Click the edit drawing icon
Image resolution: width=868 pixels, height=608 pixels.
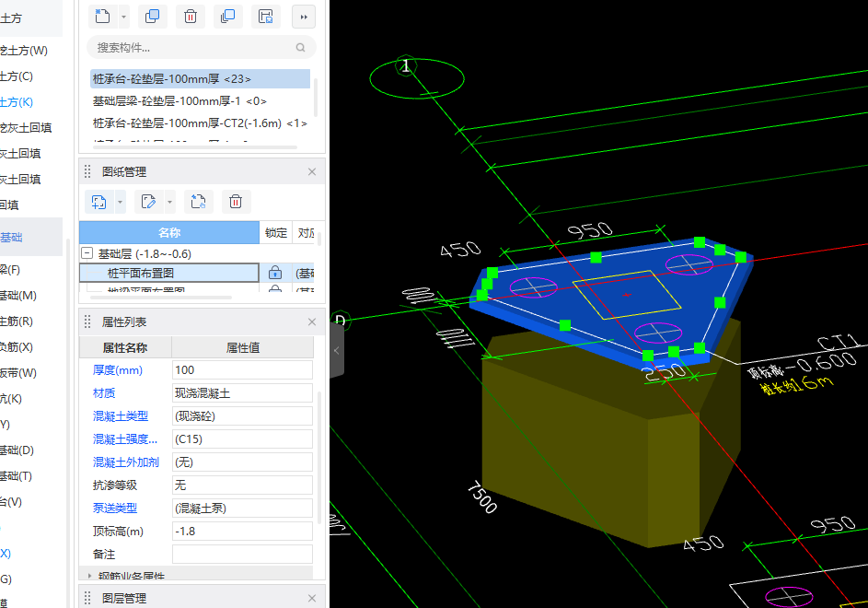click(148, 202)
